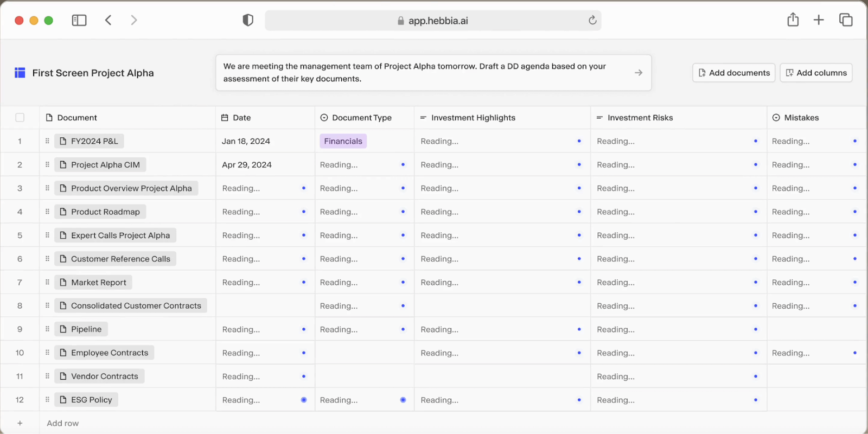Open the Document Type column header

361,118
